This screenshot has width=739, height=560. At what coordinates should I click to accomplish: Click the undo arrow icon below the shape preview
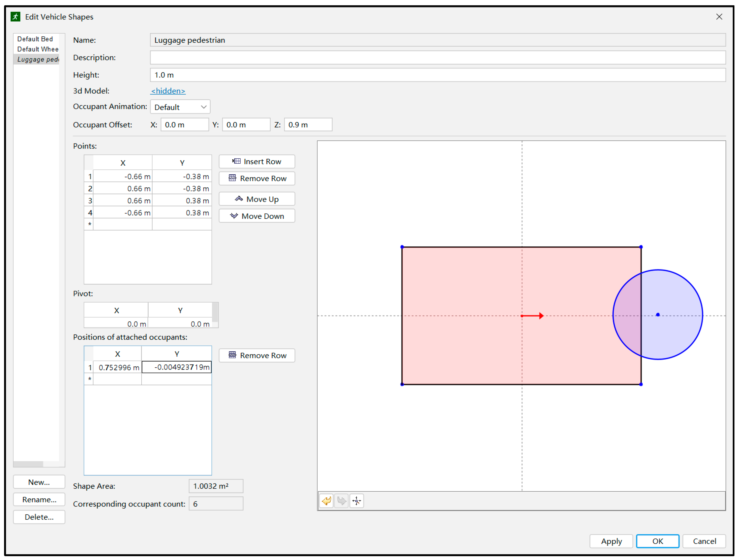326,500
